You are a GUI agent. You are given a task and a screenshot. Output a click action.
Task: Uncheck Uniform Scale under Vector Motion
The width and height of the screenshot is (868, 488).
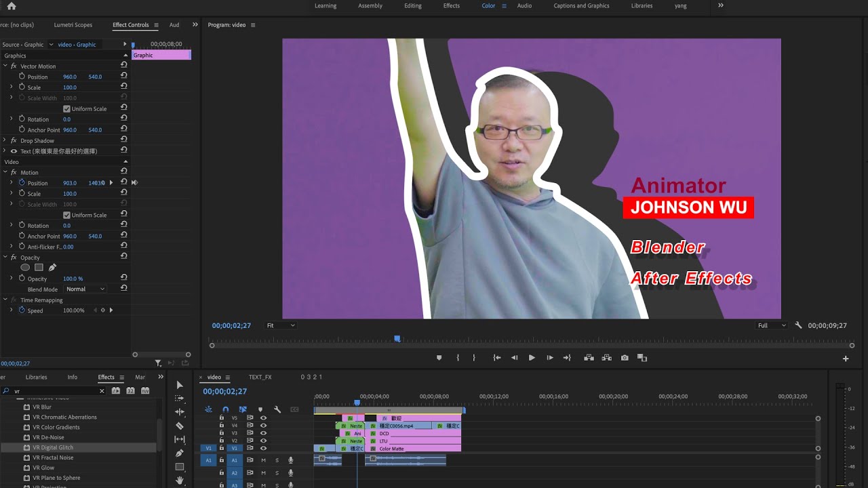tap(66, 108)
